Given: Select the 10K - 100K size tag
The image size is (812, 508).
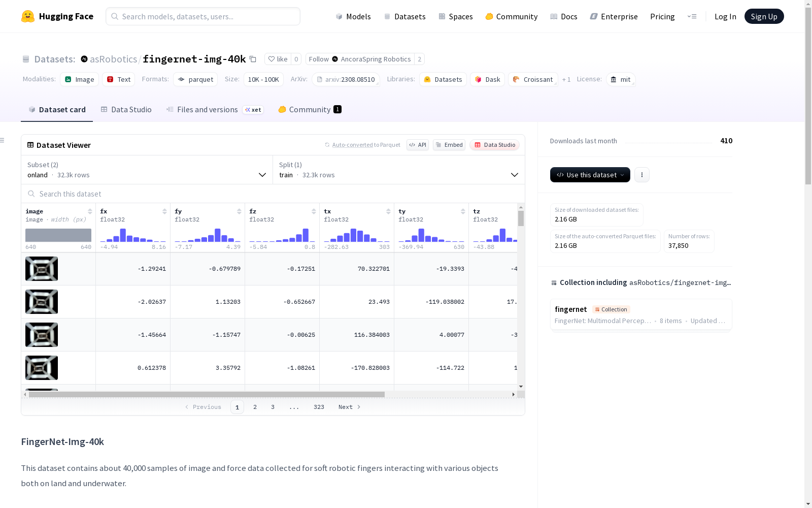Looking at the screenshot, I should point(263,80).
